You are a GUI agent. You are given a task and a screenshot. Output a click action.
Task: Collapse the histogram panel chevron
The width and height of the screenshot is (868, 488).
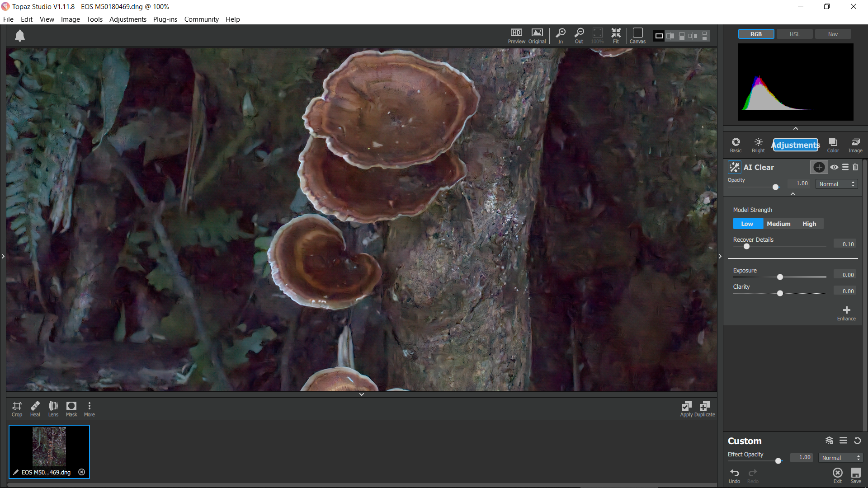796,128
